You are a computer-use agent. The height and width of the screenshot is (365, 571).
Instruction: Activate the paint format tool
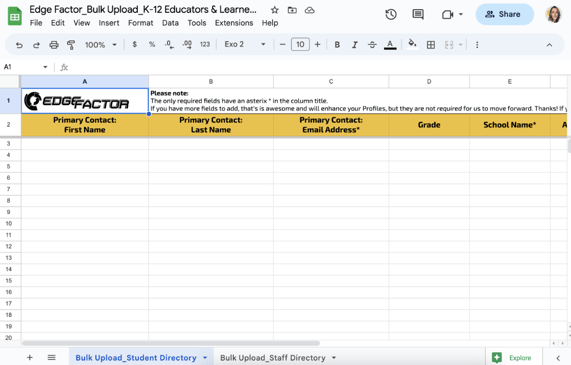(x=71, y=45)
